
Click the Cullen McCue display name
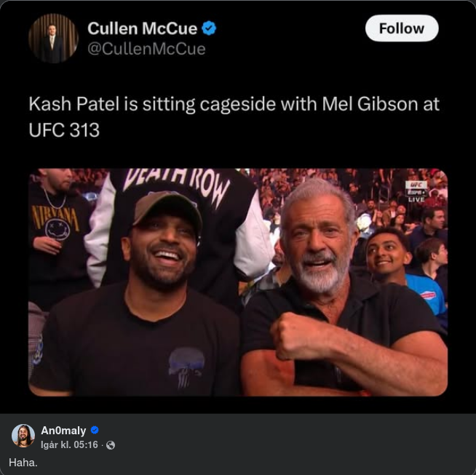coord(142,28)
